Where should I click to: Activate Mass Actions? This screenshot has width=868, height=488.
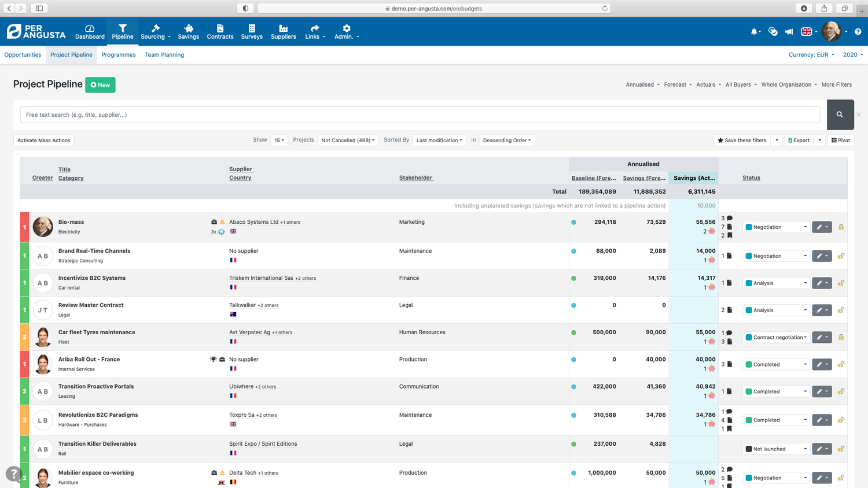(x=43, y=140)
